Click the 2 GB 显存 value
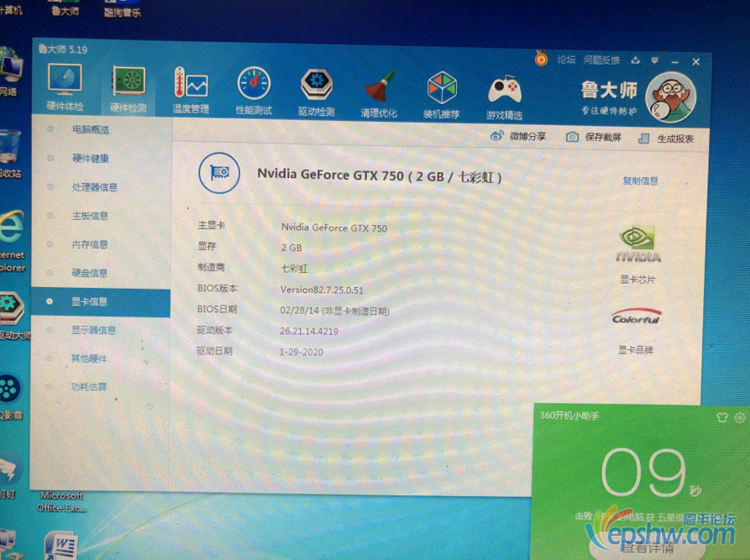This screenshot has height=560, width=750. pos(291,248)
